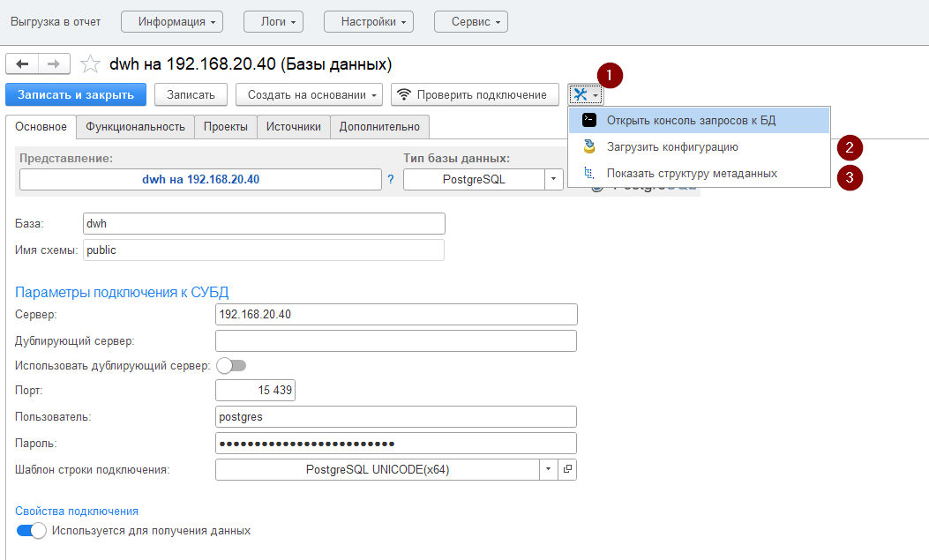Click the open button beside connection string template

click(567, 470)
